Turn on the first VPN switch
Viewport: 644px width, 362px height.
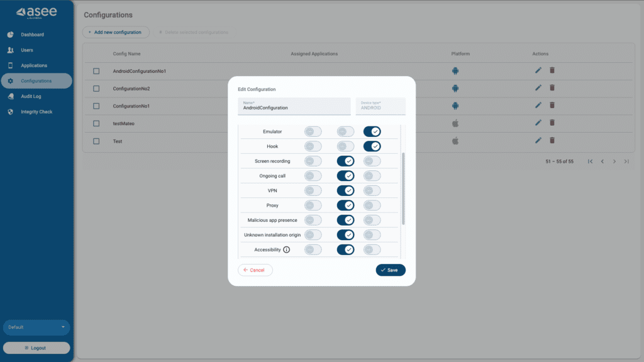313,190
